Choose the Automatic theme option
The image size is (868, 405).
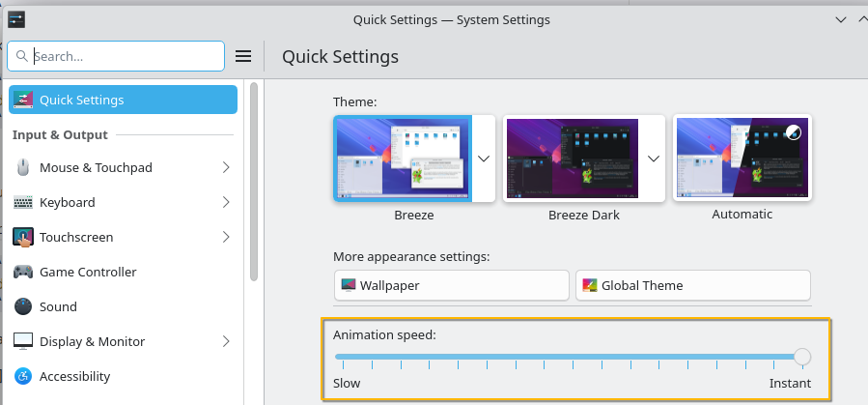click(x=742, y=158)
